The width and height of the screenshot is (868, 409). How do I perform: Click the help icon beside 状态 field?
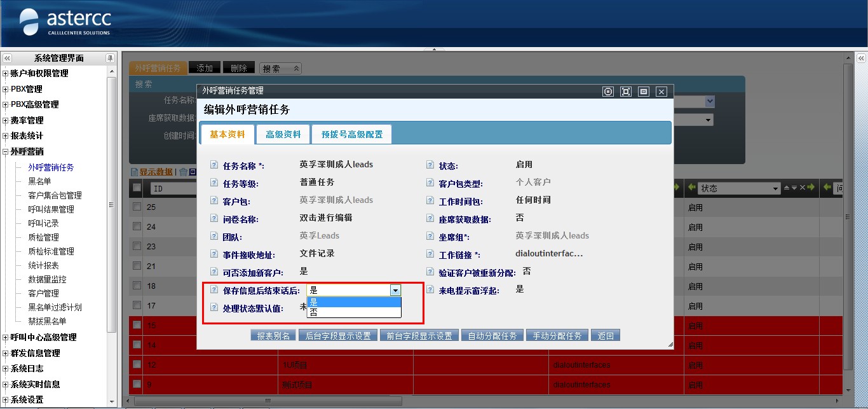(430, 165)
